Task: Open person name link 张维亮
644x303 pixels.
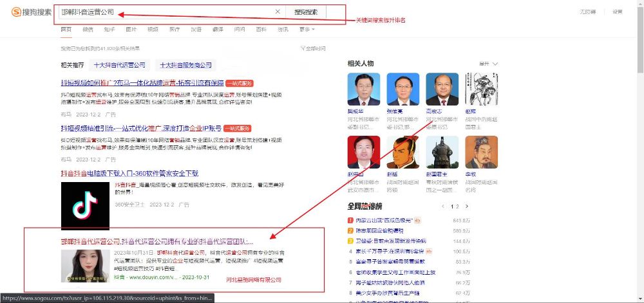Action: click(x=395, y=111)
